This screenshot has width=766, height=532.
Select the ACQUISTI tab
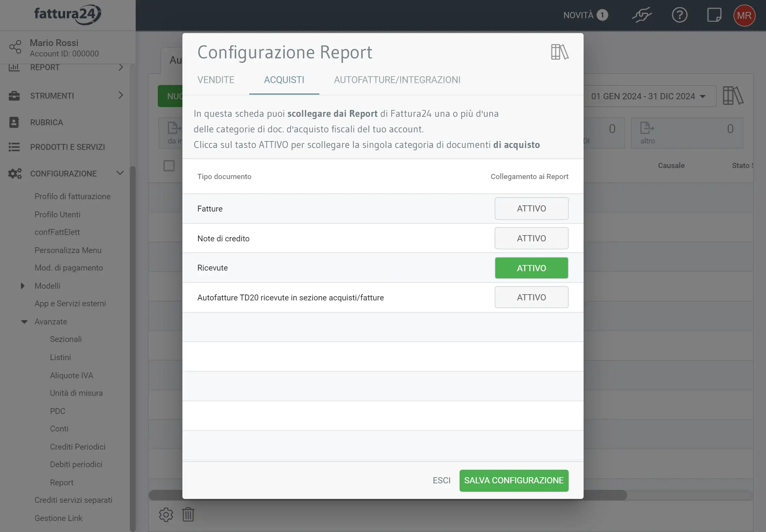click(284, 80)
